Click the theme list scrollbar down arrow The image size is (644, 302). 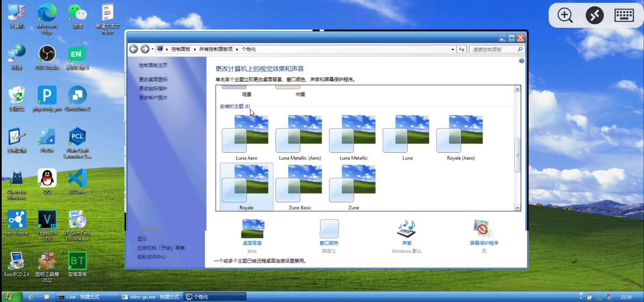coord(517,207)
